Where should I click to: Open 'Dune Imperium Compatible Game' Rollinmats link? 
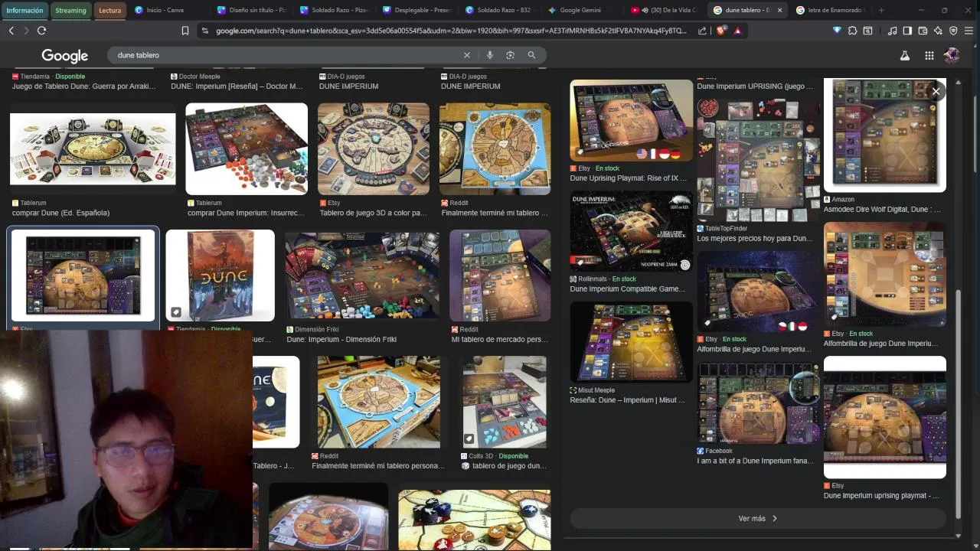tap(627, 289)
